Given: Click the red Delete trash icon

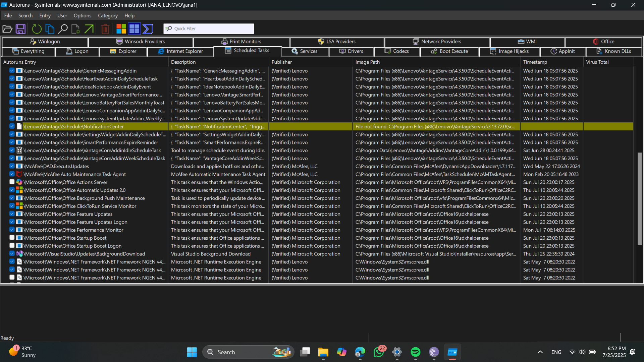Looking at the screenshot, I should (x=105, y=29).
